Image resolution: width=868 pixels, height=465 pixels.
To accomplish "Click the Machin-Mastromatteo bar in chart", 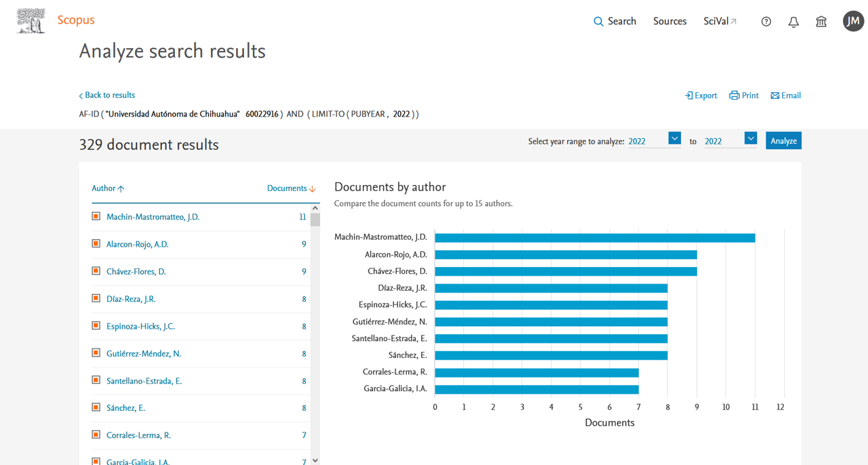I will 594,238.
